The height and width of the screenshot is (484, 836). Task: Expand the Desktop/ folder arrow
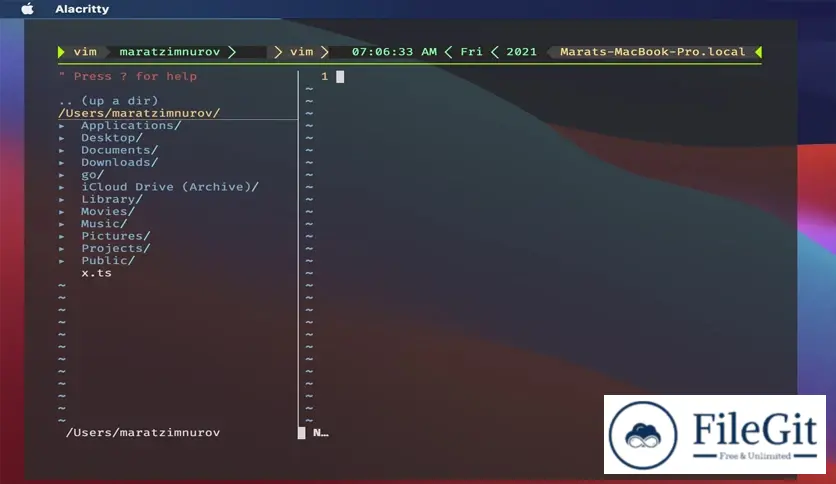(62, 138)
